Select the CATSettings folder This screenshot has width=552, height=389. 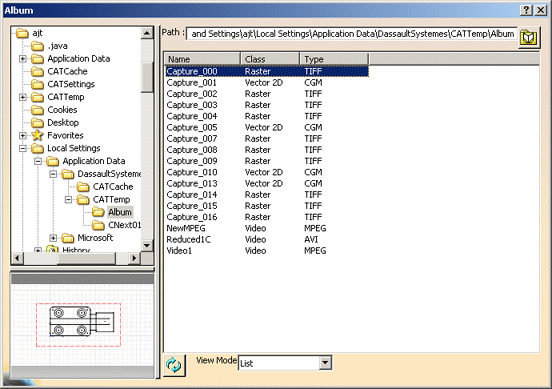point(63,84)
